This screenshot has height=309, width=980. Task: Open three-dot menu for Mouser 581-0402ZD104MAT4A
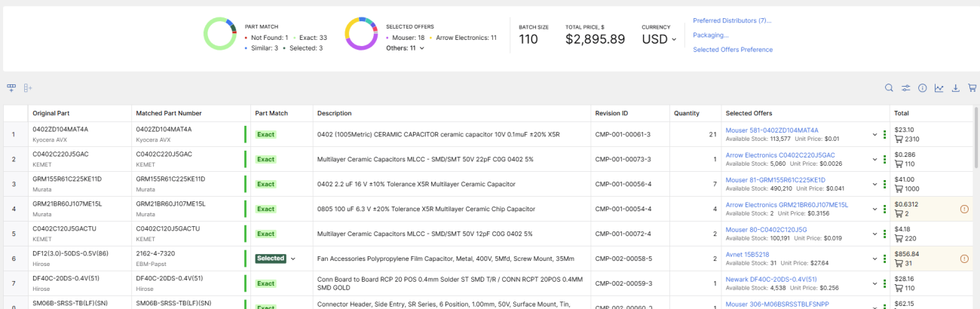click(884, 135)
